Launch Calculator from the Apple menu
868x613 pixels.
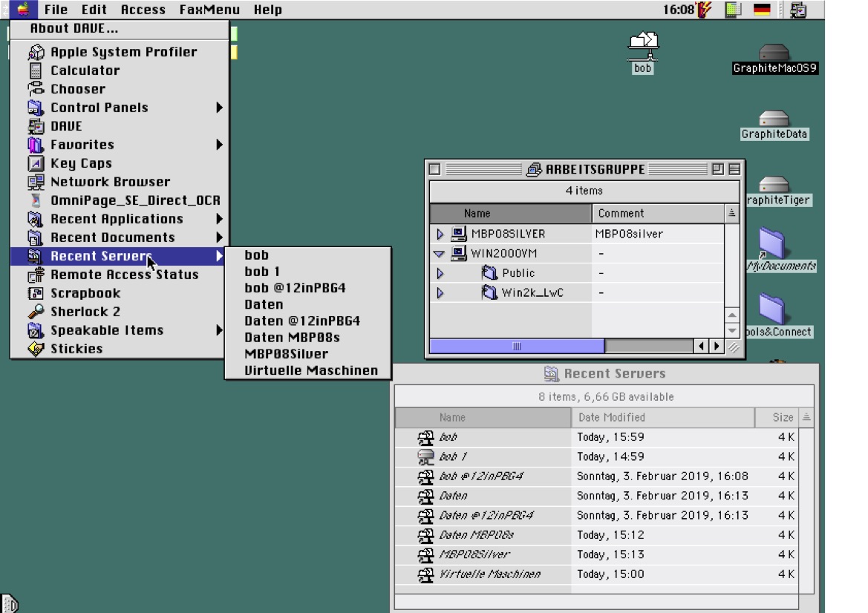point(119,71)
